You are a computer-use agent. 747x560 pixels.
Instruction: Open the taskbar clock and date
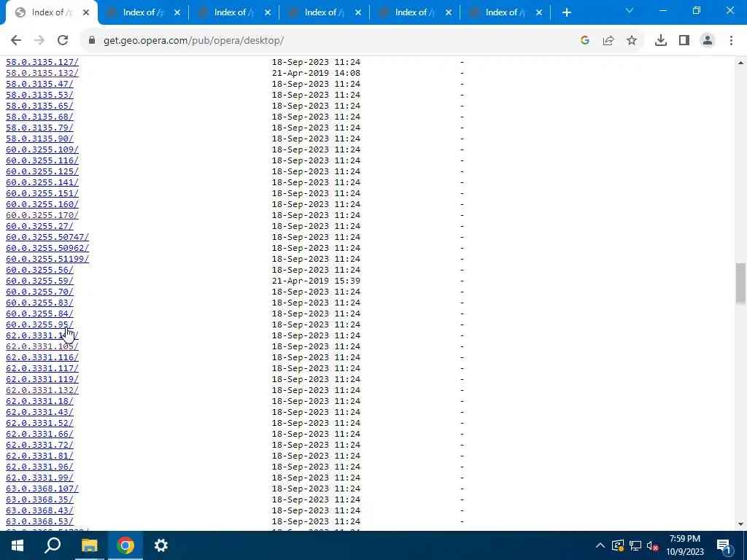point(684,545)
